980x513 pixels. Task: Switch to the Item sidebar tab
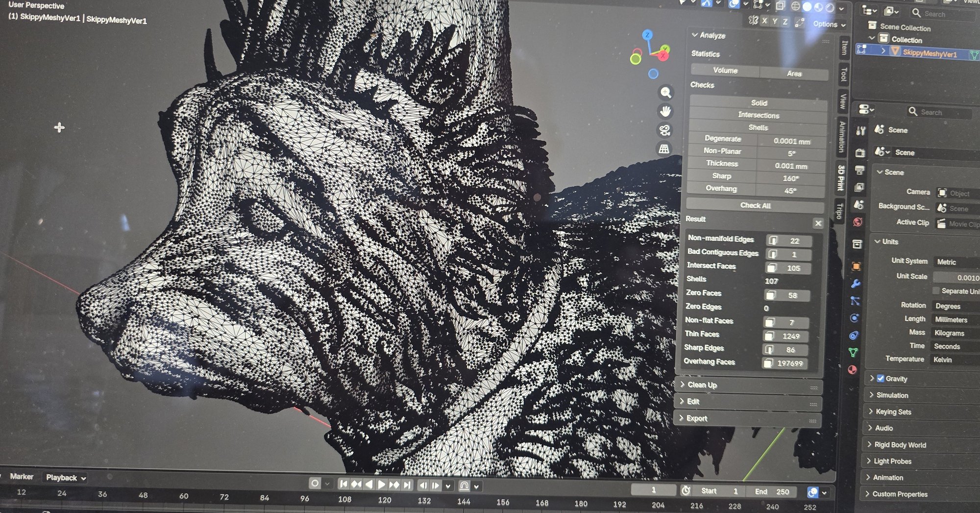tap(844, 48)
